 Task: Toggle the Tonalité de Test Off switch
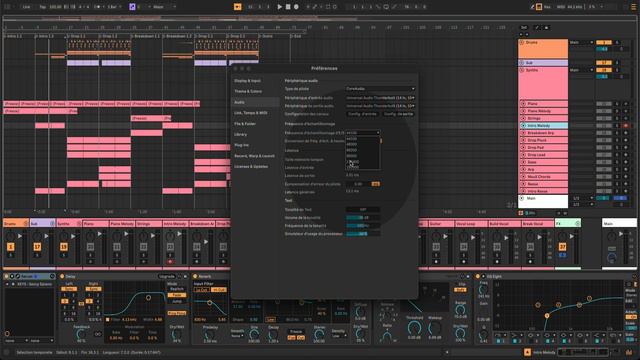coord(363,209)
